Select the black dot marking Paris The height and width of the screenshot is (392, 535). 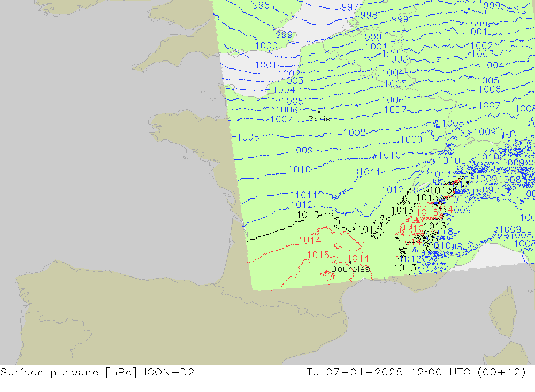(319, 112)
